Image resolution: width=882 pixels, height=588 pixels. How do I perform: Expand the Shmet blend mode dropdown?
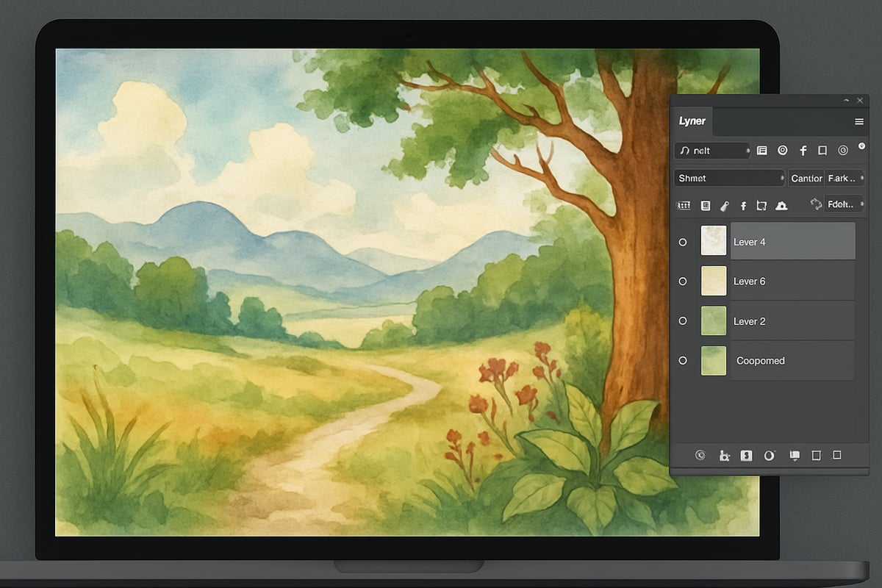tap(728, 178)
